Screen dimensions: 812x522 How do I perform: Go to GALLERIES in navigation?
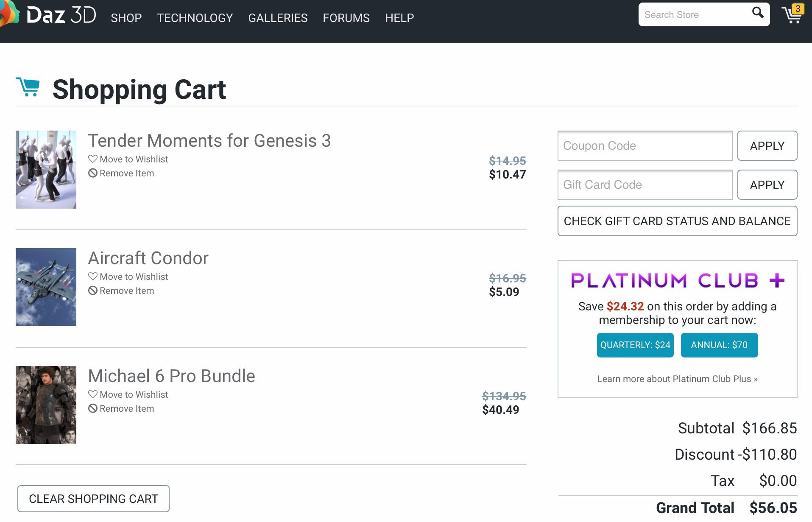point(278,18)
